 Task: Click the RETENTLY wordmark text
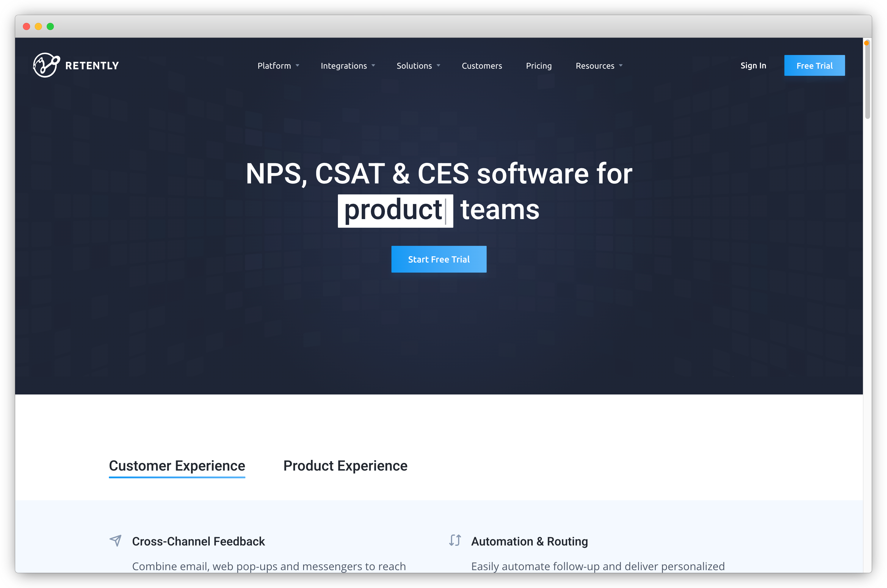coord(92,66)
